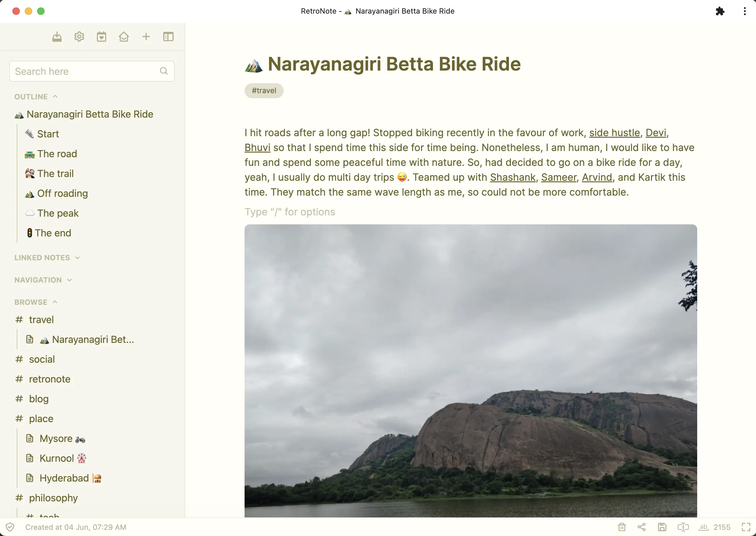This screenshot has width=756, height=536.
Task: Click inside the Search here field
Action: 92,71
